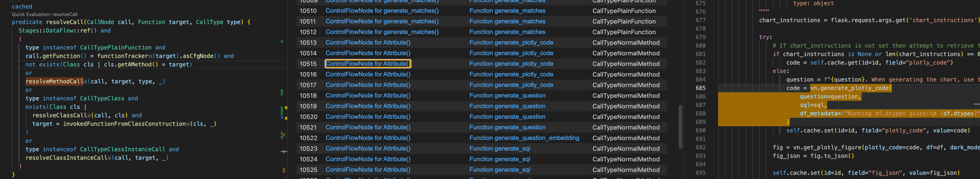This screenshot has height=179, width=980.
Task: Click 'question=question,' argument on line 686
Action: tap(830, 97)
